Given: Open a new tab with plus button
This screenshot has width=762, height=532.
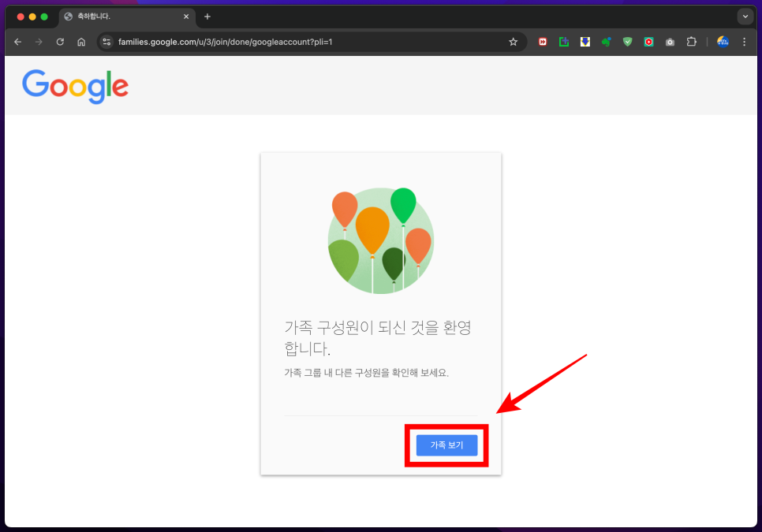Looking at the screenshot, I should (x=207, y=17).
